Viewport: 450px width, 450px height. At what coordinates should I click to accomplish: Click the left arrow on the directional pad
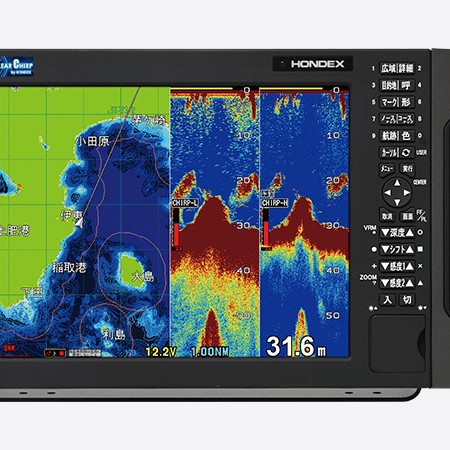(x=387, y=193)
